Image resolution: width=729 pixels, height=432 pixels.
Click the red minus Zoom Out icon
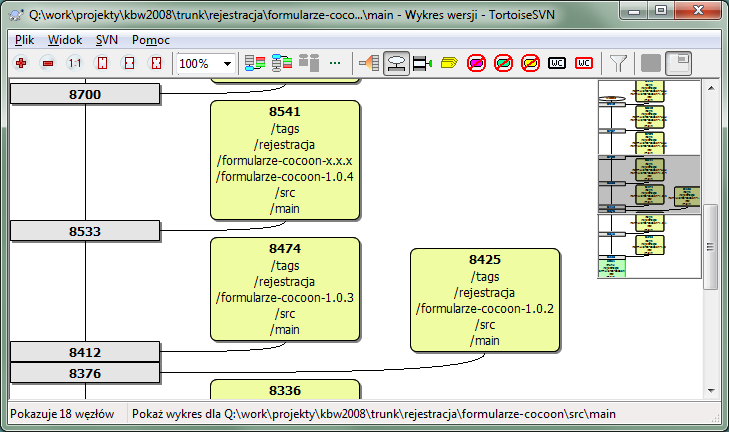point(47,63)
